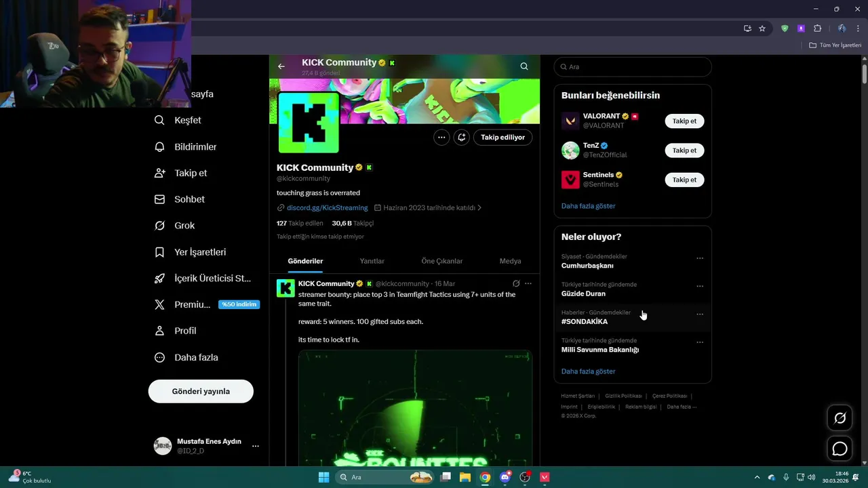
Task: Go to Profil page
Action: pos(175,331)
